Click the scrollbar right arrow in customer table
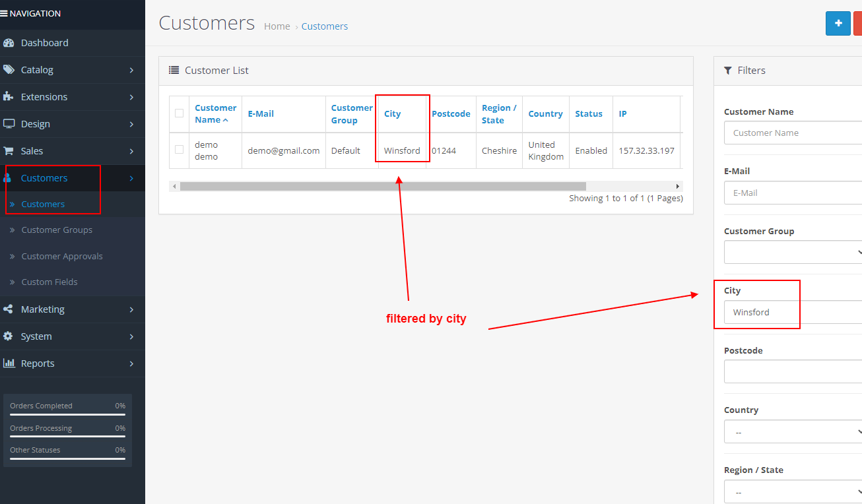862x504 pixels. pyautogui.click(x=677, y=187)
